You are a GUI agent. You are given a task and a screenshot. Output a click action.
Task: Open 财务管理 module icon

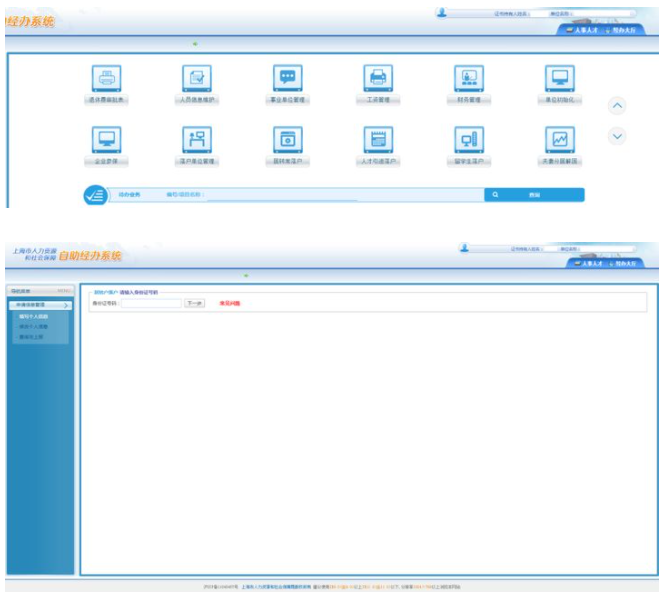469,78
